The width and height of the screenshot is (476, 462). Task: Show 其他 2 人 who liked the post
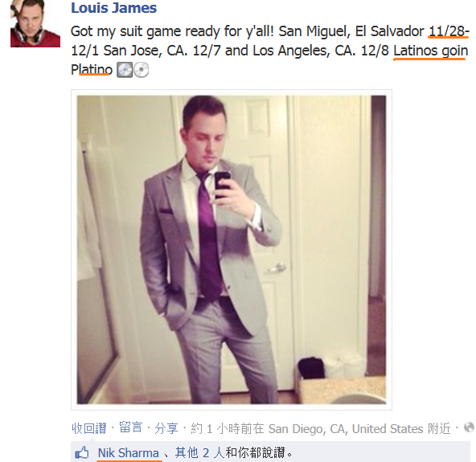click(199, 453)
